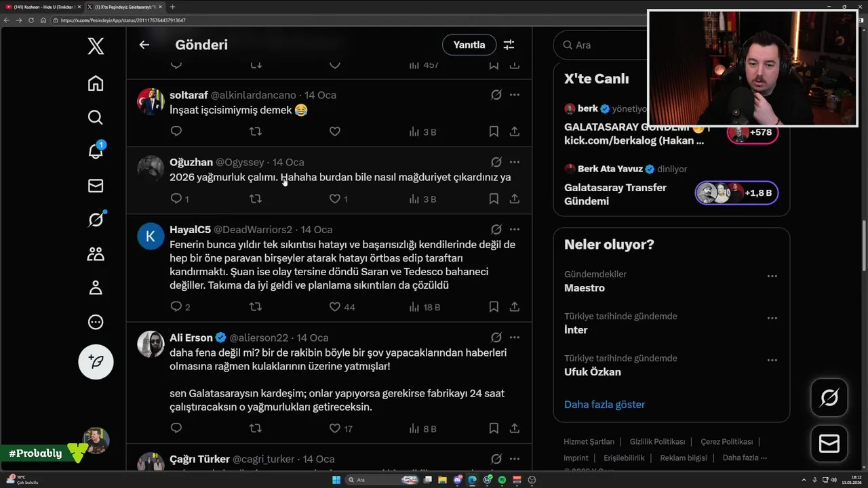
Task: Open more menu on Ali Erson's post
Action: point(515,338)
